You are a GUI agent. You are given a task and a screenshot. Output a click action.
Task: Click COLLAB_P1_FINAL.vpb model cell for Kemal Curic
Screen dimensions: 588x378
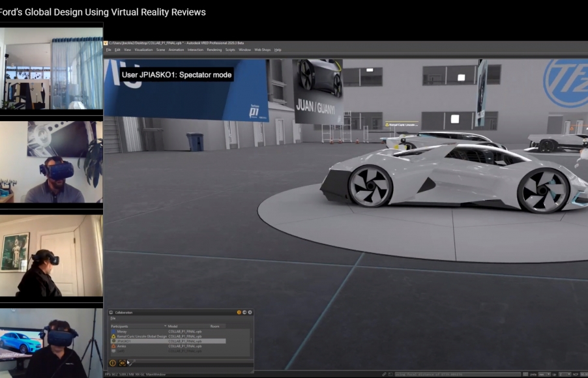185,336
